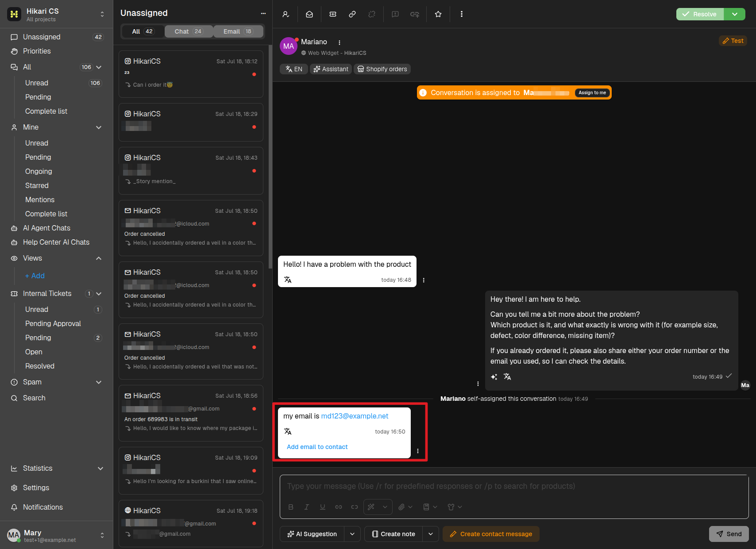
Task: Click Create contact message button
Action: click(x=491, y=534)
